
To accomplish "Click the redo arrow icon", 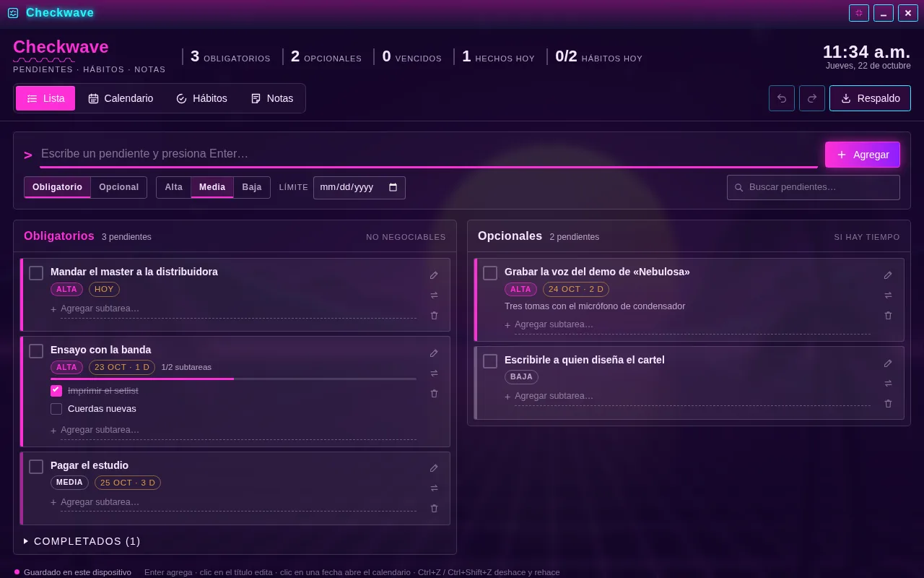I will pyautogui.click(x=812, y=98).
